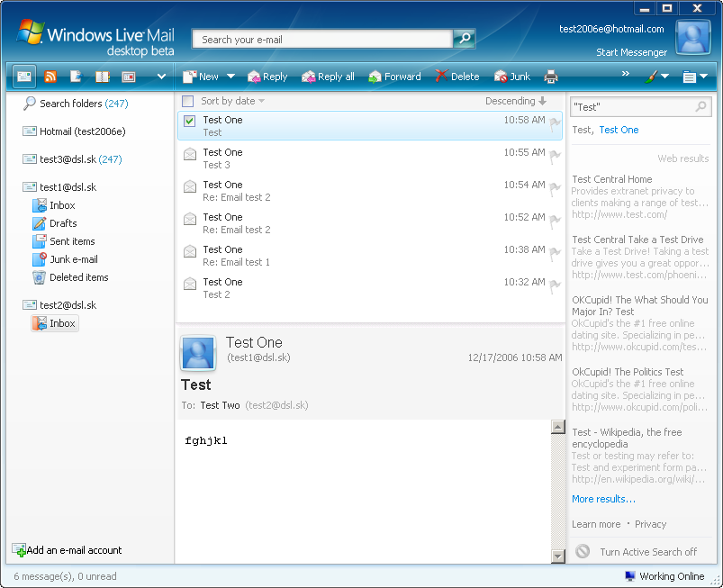The height and width of the screenshot is (588, 723).
Task: Click the user profile picture at top right
Action: coord(693,38)
